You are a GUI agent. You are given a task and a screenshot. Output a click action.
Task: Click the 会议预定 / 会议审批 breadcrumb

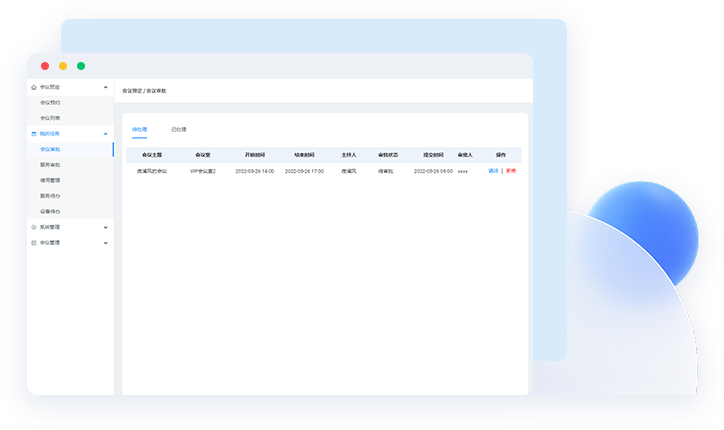tap(144, 91)
